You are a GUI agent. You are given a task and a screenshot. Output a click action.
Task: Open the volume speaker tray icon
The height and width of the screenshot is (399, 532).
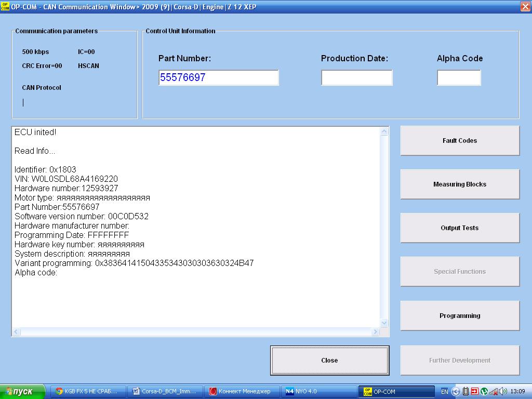[503, 392]
